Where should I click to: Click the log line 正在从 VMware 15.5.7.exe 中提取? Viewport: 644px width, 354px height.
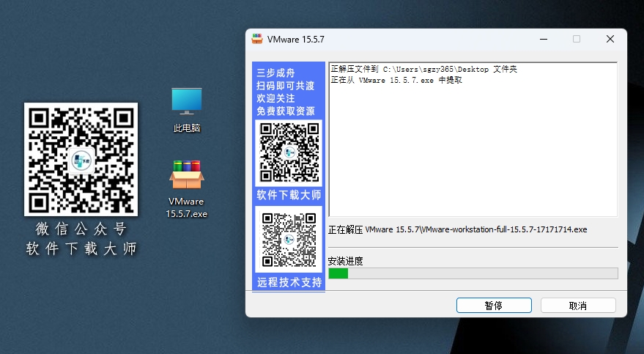click(x=396, y=80)
